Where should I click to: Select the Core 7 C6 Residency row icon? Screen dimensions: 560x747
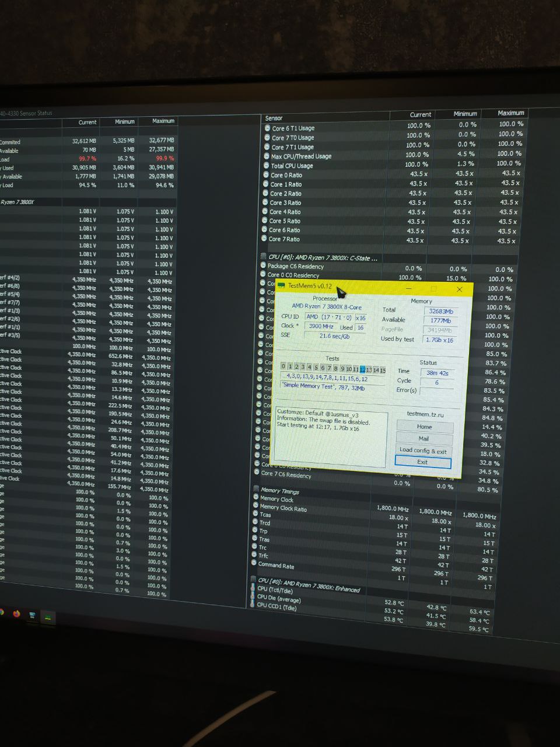[257, 472]
